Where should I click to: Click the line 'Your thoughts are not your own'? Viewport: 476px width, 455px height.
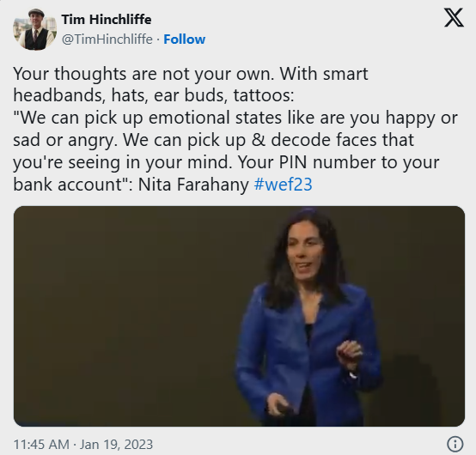pos(143,74)
